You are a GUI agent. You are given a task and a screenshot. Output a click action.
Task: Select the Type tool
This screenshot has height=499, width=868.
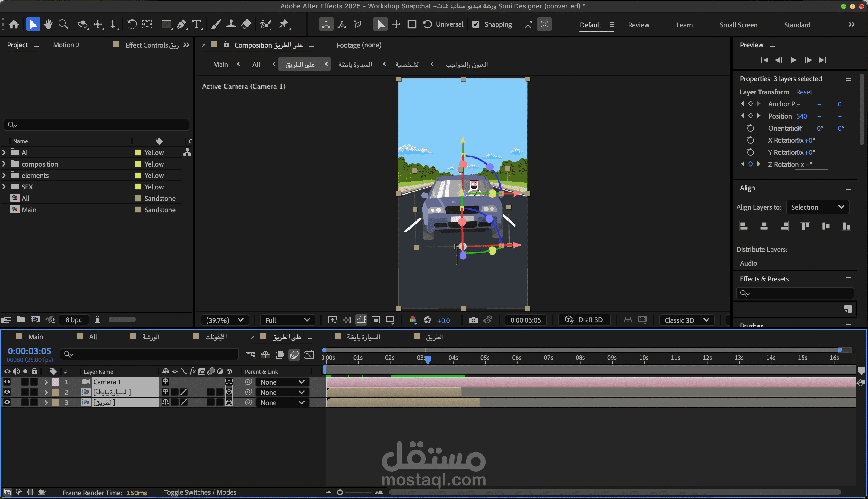197,24
